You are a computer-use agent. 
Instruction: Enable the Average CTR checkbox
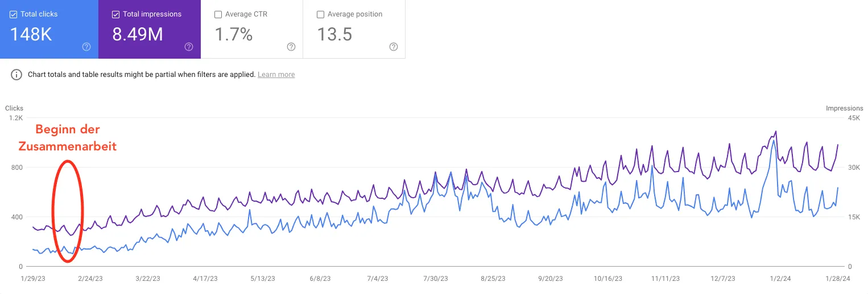218,14
